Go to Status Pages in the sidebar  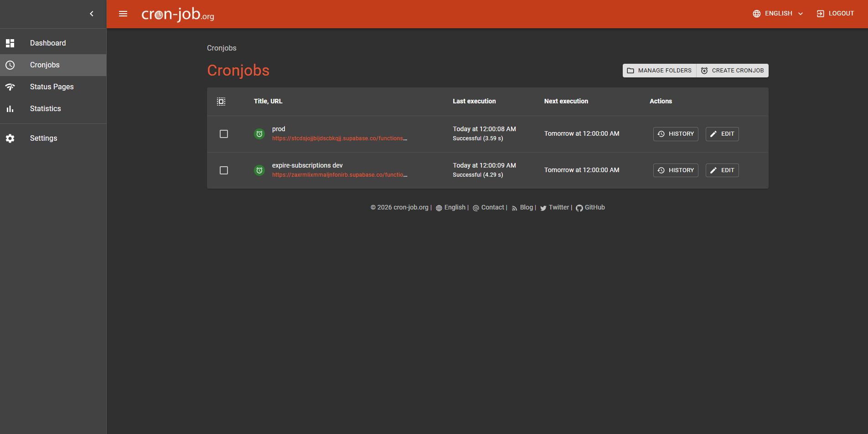pyautogui.click(x=52, y=87)
